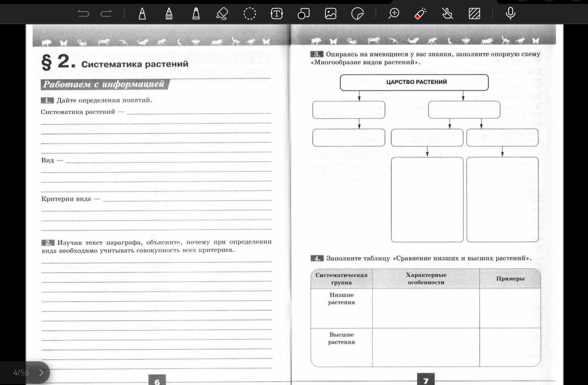The height and width of the screenshot is (385, 588).
Task: Click the 'Низшие растения' table row label
Action: (341, 299)
